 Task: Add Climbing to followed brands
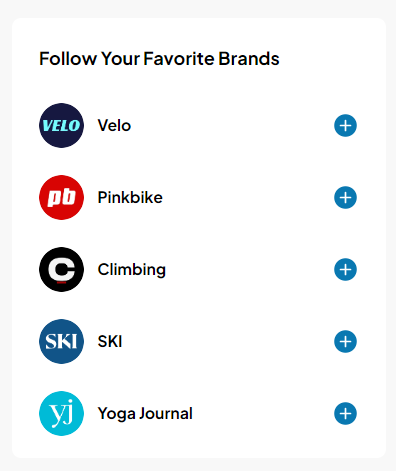tap(345, 270)
